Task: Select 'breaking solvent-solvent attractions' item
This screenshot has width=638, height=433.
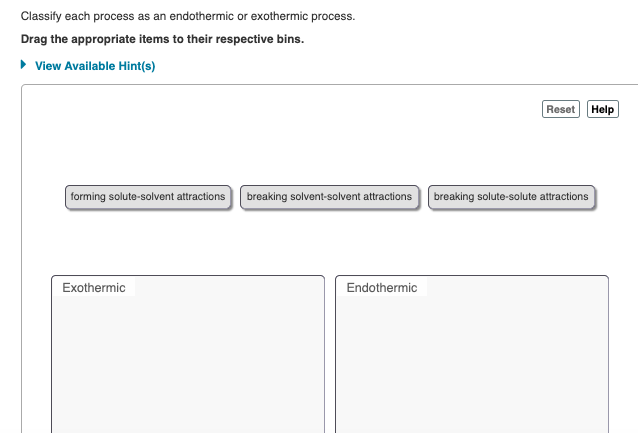Action: [x=329, y=197]
